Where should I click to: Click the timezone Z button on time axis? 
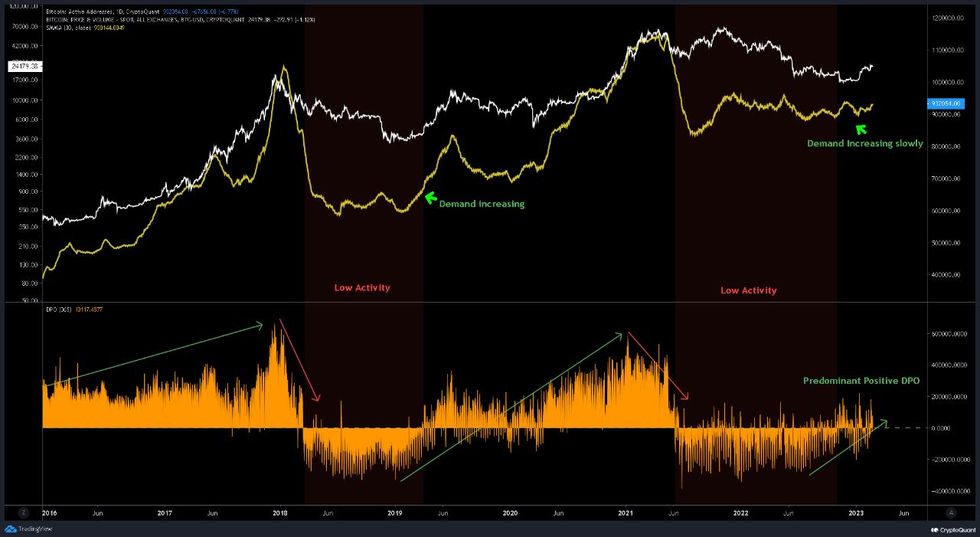click(x=24, y=512)
